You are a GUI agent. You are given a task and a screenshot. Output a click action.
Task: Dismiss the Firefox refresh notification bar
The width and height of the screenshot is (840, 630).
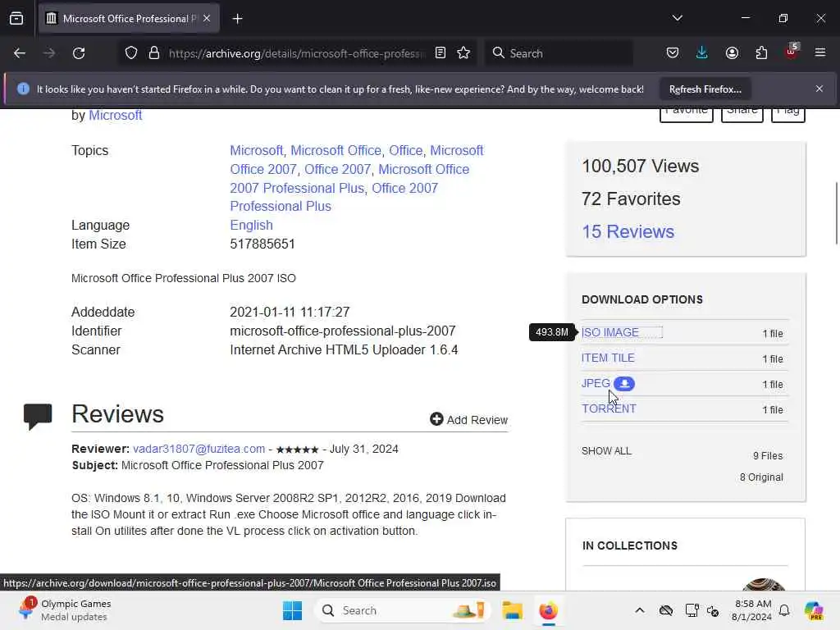pos(819,89)
